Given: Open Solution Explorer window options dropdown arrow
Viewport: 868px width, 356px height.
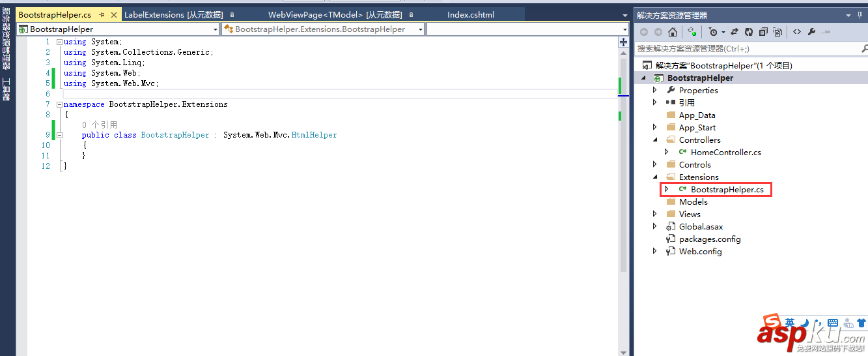Looking at the screenshot, I should [848, 16].
